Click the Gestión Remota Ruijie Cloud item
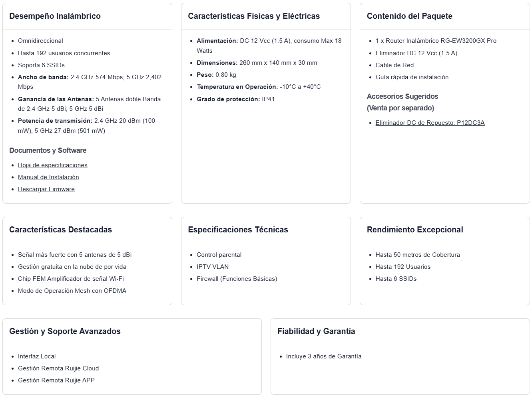This screenshot has width=532, height=398. (58, 368)
